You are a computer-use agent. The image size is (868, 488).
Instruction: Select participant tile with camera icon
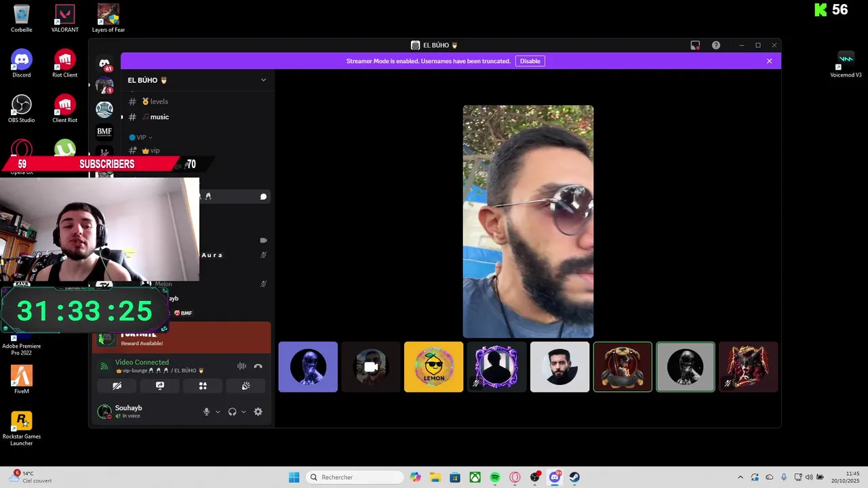pos(371,367)
